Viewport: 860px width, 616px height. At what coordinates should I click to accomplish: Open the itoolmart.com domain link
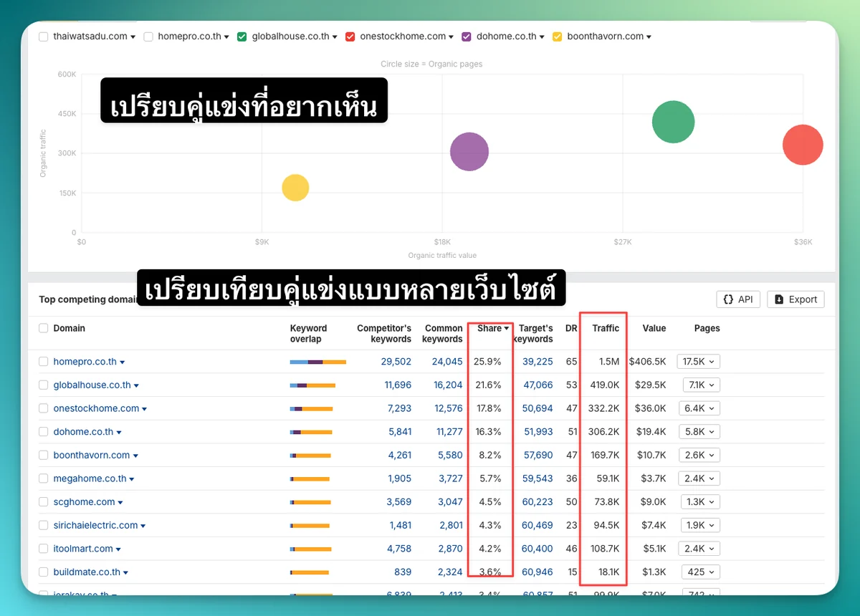tap(83, 549)
